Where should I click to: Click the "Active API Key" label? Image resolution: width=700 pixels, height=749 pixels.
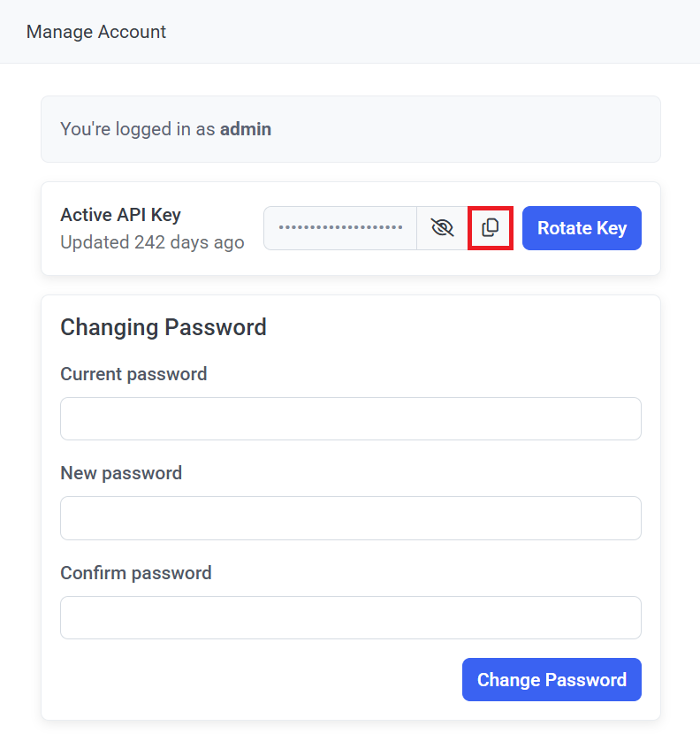pyautogui.click(x=120, y=215)
